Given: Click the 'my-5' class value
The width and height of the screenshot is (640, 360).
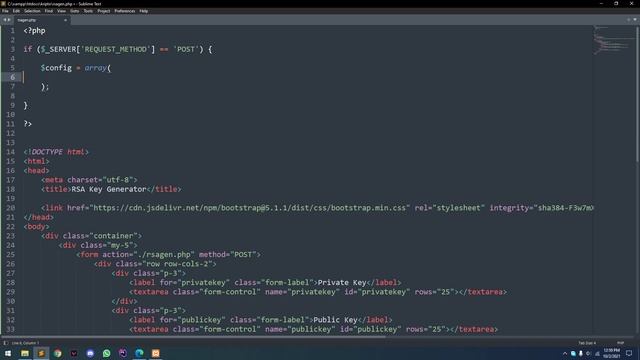Looking at the screenshot, I should point(120,245).
